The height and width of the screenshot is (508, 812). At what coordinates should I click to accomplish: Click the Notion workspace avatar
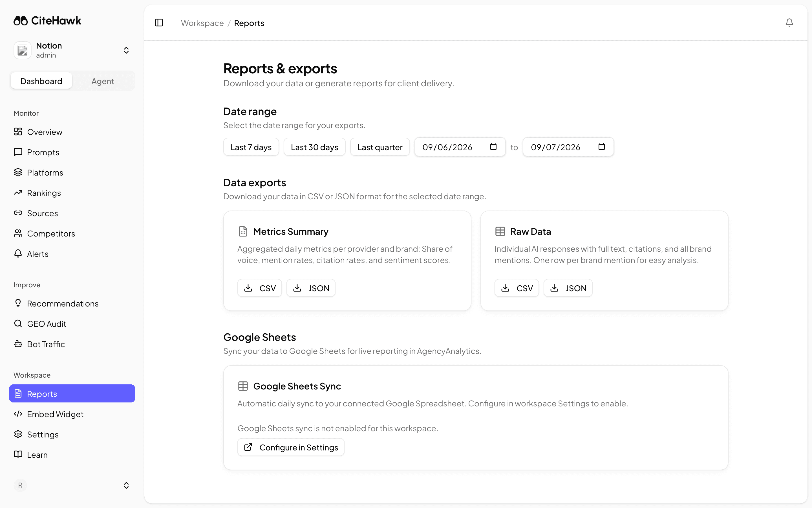23,51
